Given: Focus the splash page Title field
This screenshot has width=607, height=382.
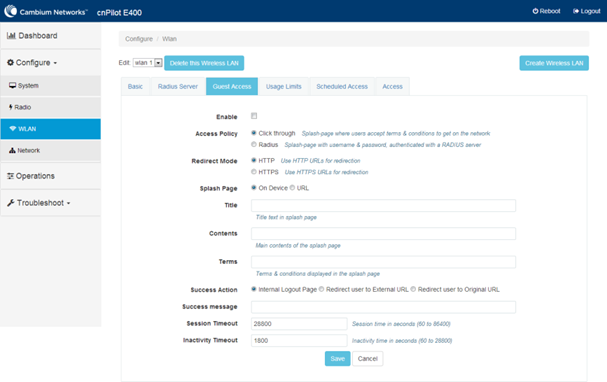Looking at the screenshot, I should [383, 206].
